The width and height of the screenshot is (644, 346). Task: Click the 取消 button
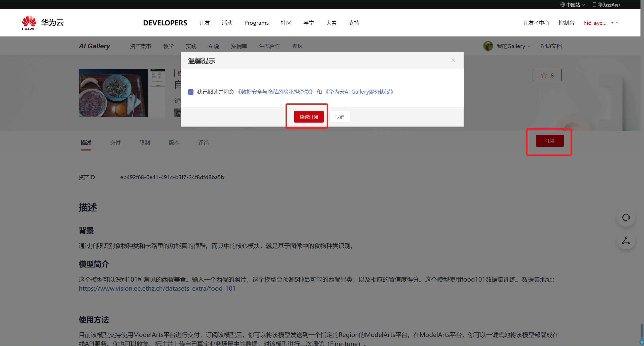pyautogui.click(x=340, y=117)
